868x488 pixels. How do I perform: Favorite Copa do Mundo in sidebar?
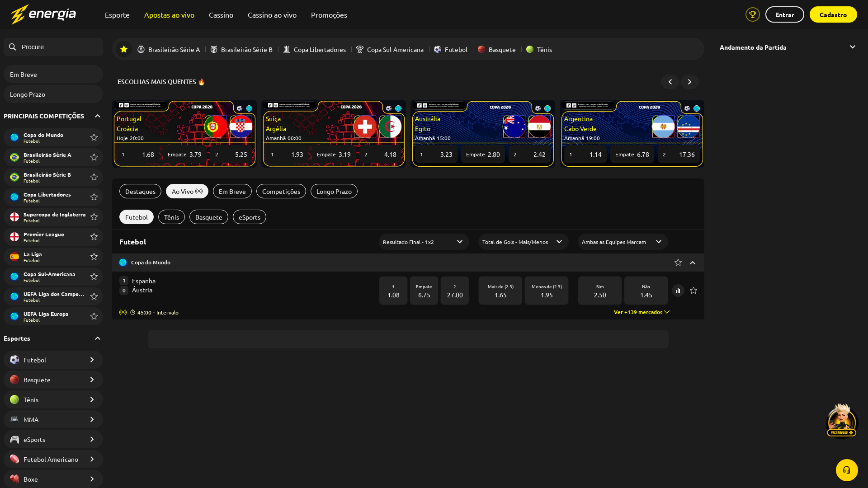pos(94,137)
